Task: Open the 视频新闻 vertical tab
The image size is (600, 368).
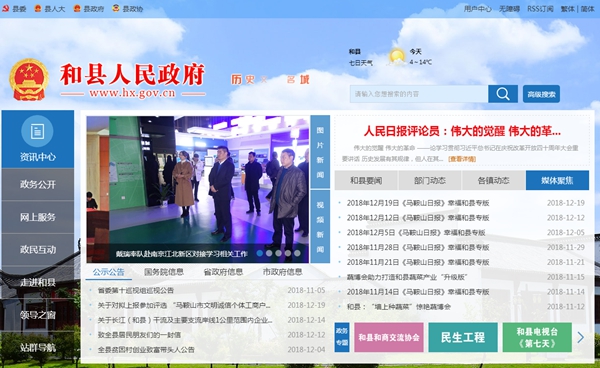Action: click(320, 226)
